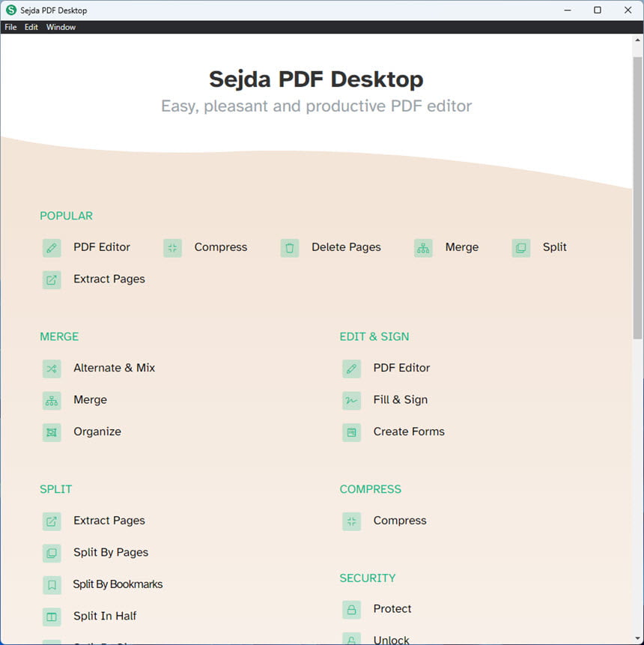
Task: Choose Merge in the Popular section
Action: (x=462, y=247)
